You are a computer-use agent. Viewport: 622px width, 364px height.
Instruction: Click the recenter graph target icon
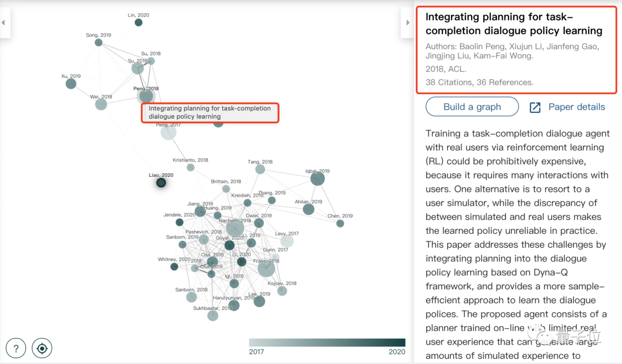tap(42, 348)
